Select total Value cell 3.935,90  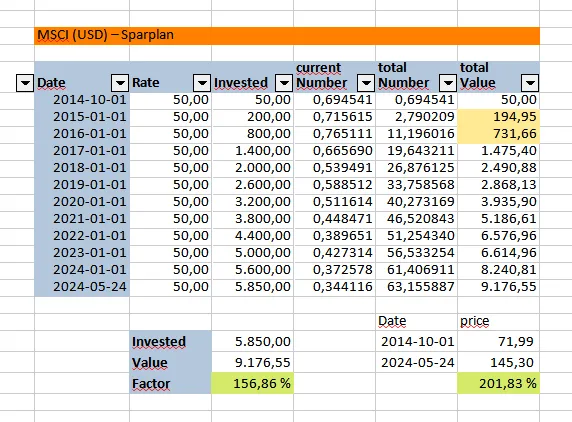pyautogui.click(x=499, y=202)
